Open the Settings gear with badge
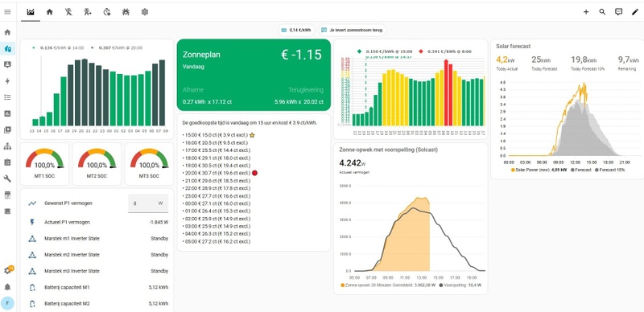 tap(7, 270)
